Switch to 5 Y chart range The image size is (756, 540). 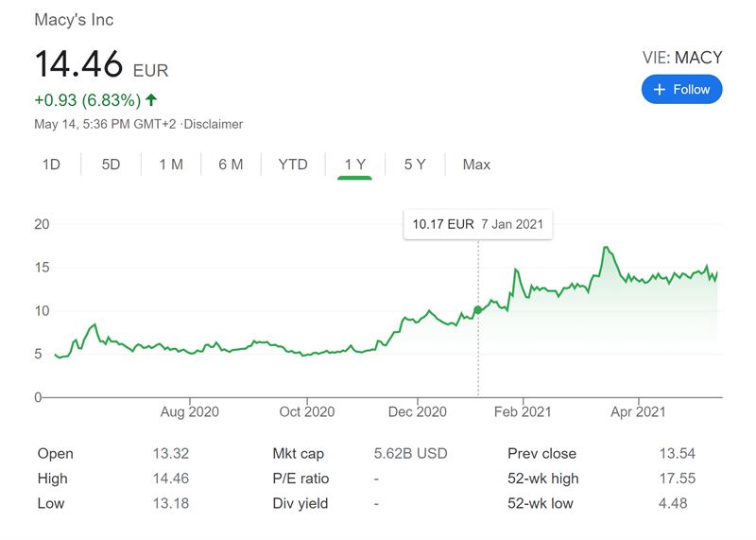point(415,165)
